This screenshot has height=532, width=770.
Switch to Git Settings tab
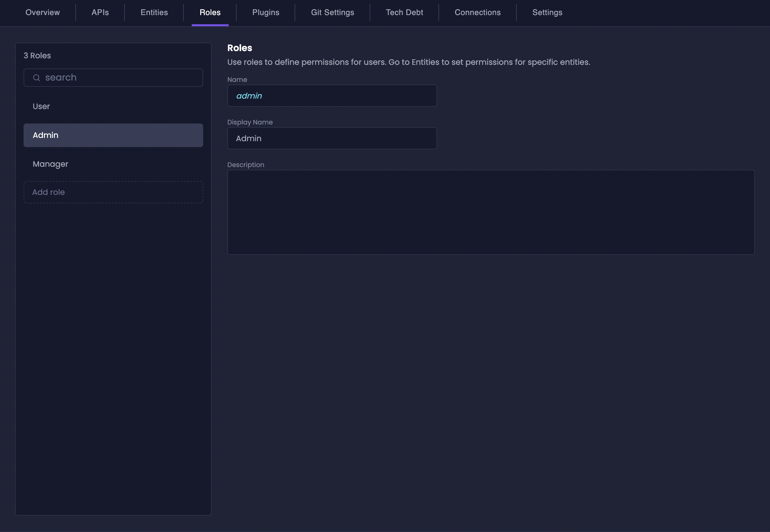coord(332,12)
